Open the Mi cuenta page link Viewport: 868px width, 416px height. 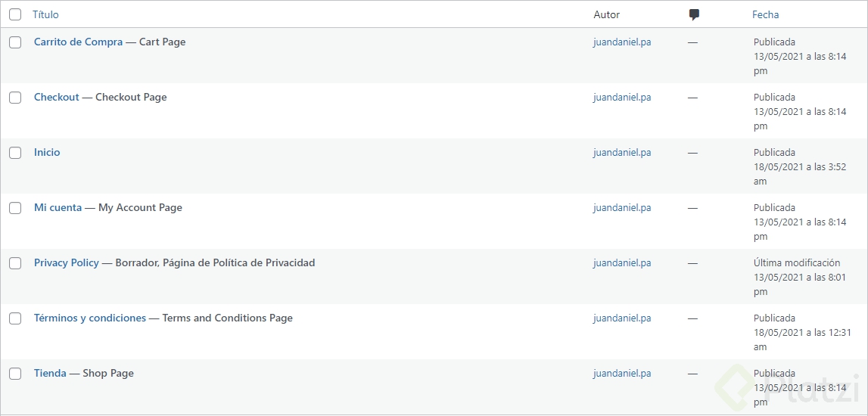pyautogui.click(x=58, y=208)
